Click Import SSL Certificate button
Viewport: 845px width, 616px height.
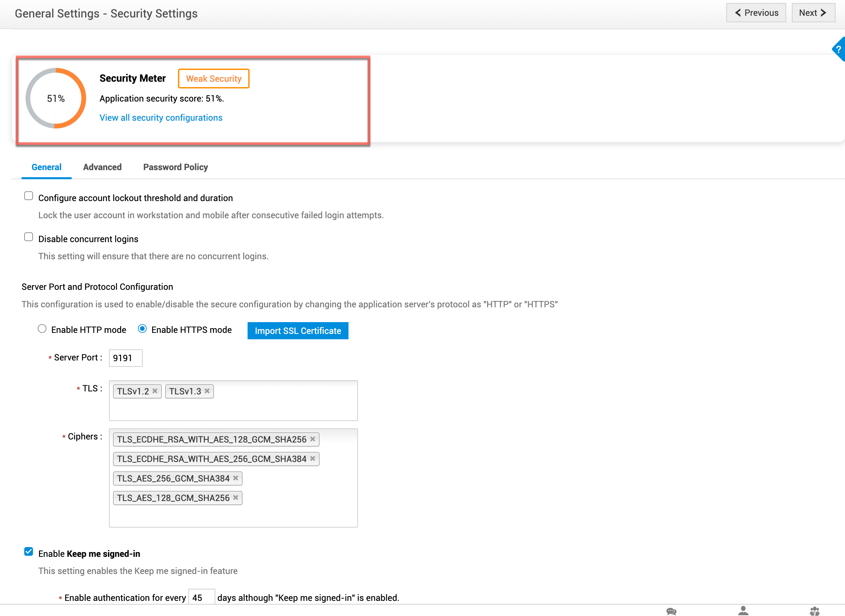click(x=298, y=331)
